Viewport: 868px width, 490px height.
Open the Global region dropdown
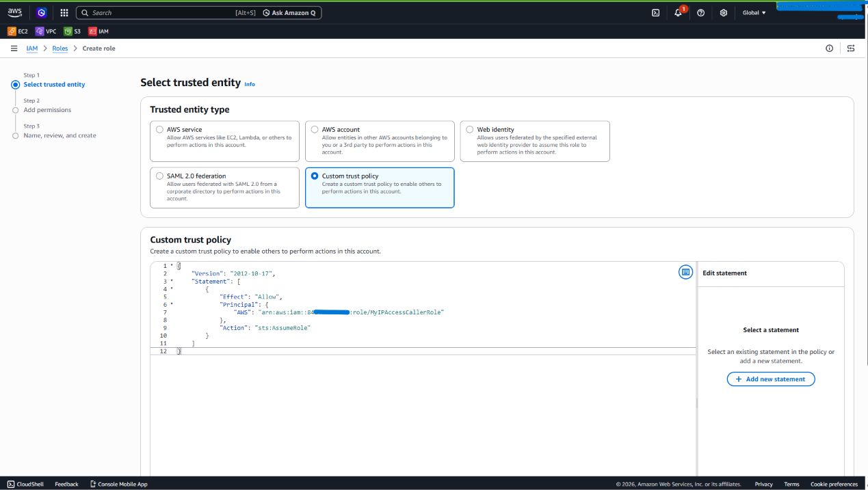[x=754, y=12]
